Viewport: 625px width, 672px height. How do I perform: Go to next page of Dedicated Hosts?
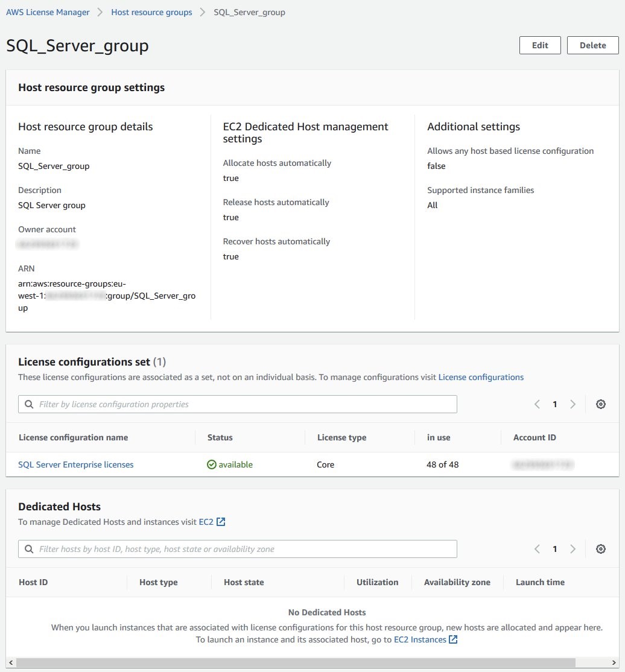click(573, 549)
